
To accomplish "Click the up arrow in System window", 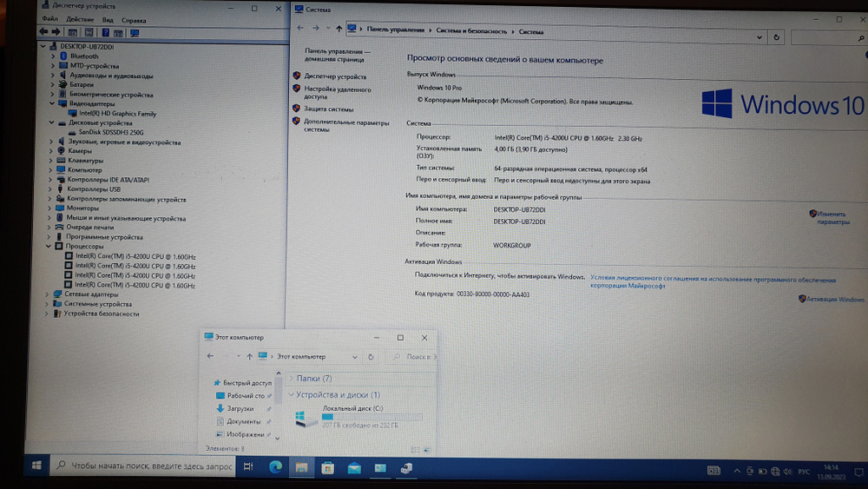I will pos(339,29).
